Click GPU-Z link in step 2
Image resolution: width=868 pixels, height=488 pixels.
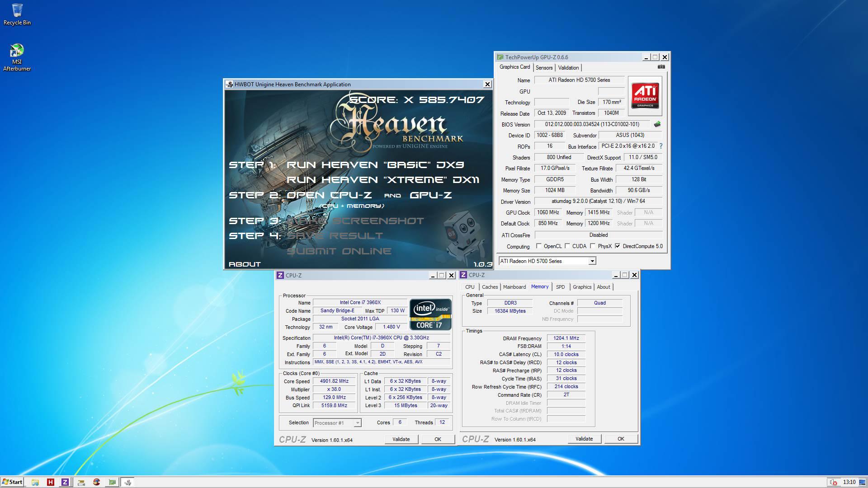pyautogui.click(x=431, y=195)
